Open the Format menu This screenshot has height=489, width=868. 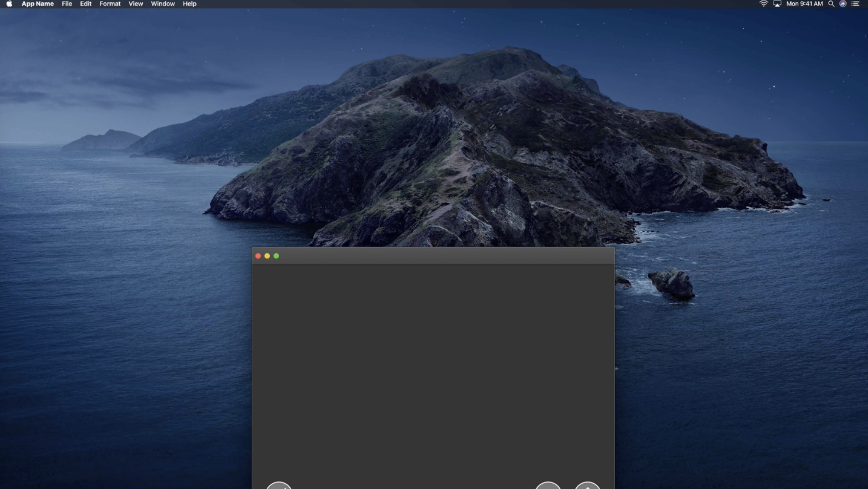[x=110, y=4]
